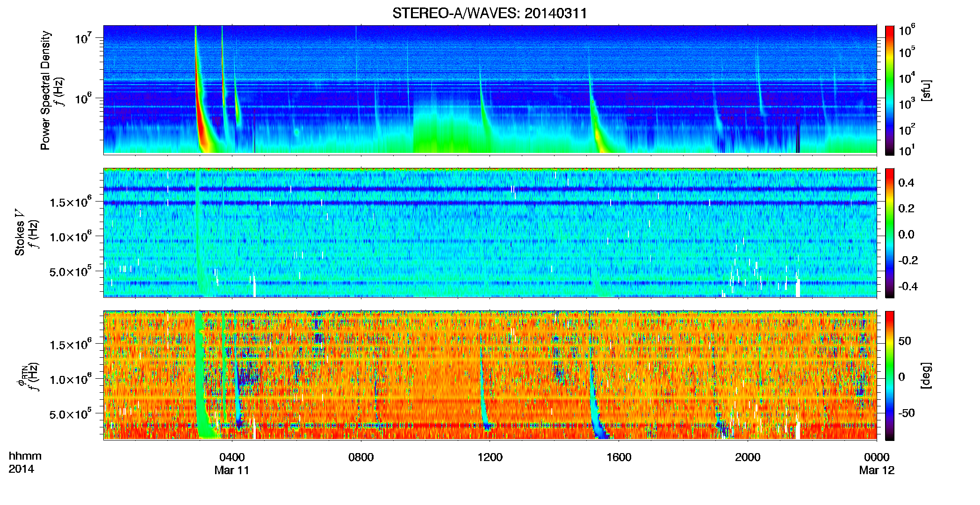This screenshot has height=505, width=980.
Task: Click the sfu power color bar
Action: click(x=890, y=90)
